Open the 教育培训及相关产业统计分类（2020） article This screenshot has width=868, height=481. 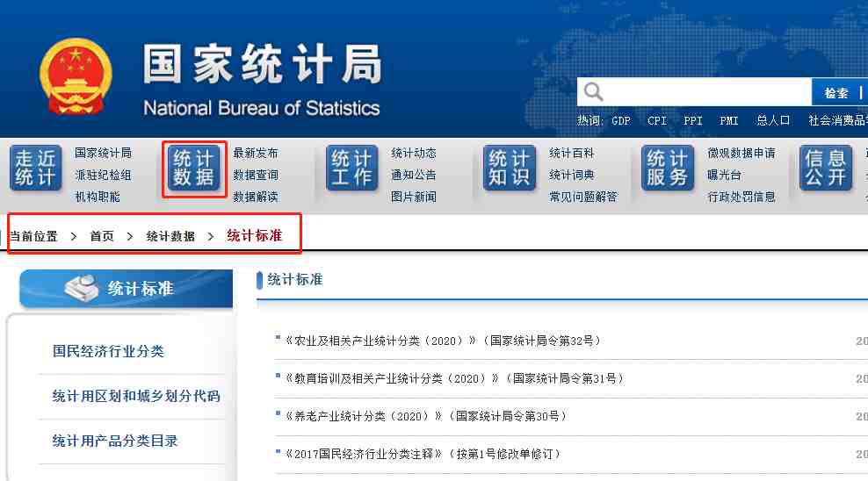[454, 378]
